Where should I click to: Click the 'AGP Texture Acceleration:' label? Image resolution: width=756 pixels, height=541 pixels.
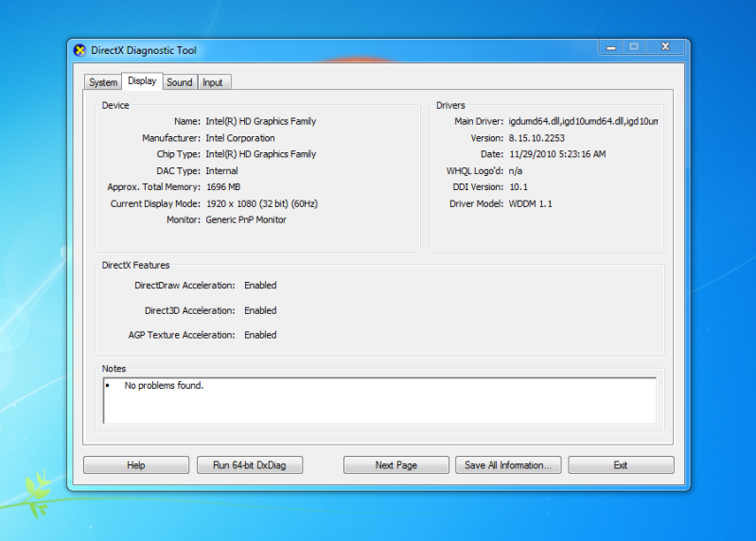pos(182,335)
